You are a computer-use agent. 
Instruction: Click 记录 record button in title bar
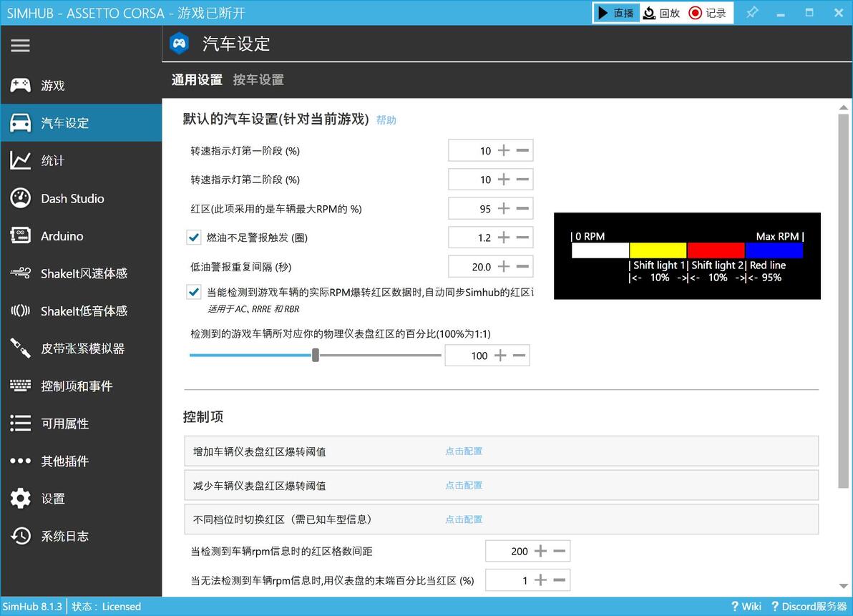[708, 13]
